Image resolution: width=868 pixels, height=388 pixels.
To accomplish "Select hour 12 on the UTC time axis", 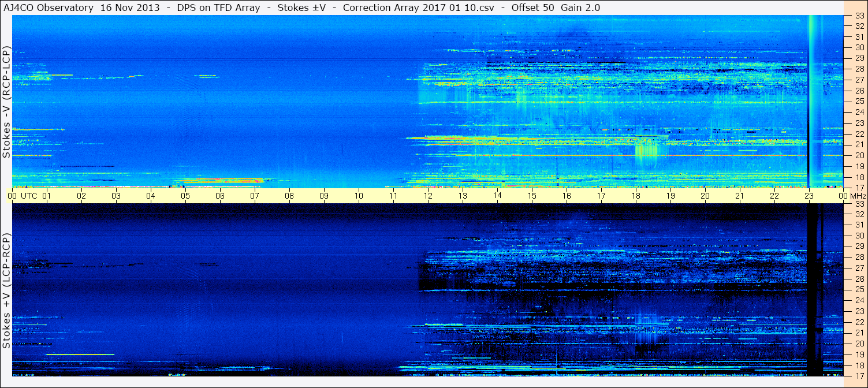I will click(x=428, y=196).
